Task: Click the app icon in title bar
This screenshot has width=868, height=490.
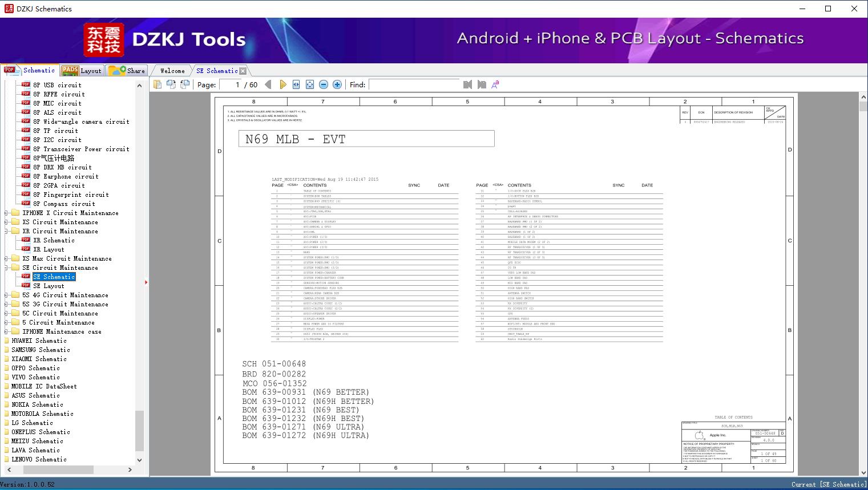Action: (9, 9)
